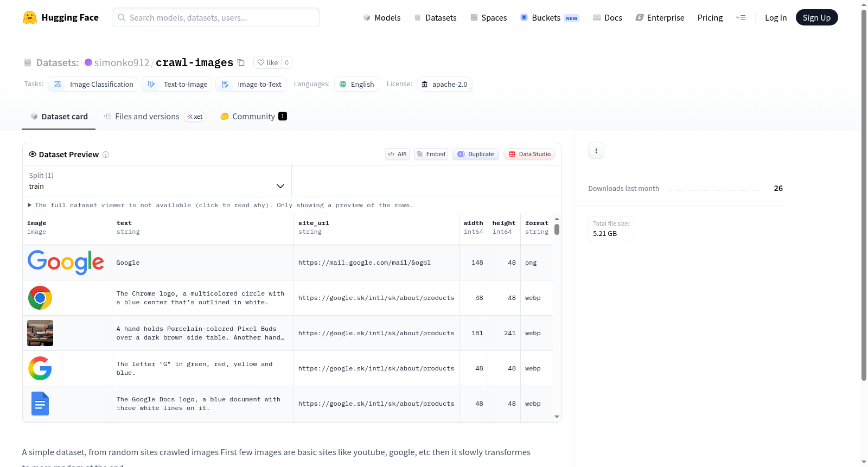Open the Google logo image thumbnail
This screenshot has width=868, height=467.
(x=66, y=263)
